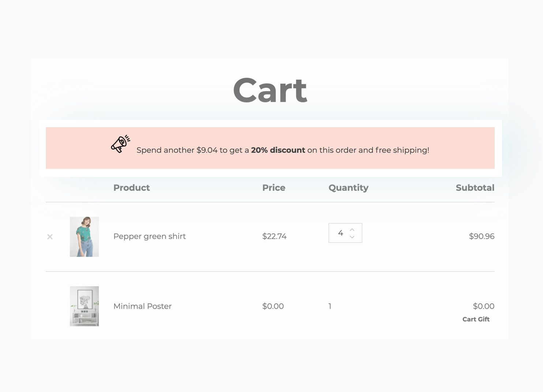Focus the quantity field showing 4
The width and height of the screenshot is (543, 392).
tap(340, 233)
